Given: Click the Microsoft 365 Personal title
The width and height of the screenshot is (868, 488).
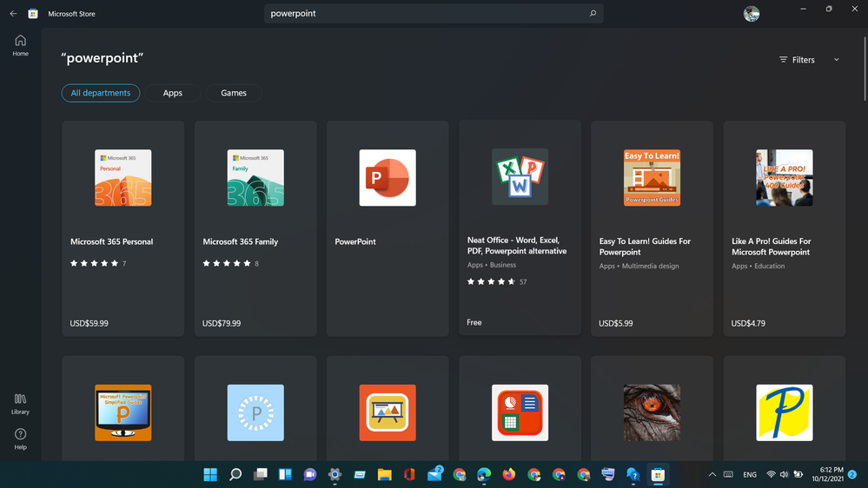Looking at the screenshot, I should pos(112,241).
